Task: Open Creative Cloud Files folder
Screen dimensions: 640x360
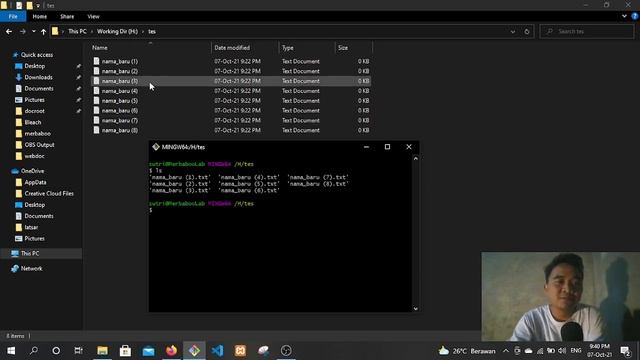Action: point(49,193)
